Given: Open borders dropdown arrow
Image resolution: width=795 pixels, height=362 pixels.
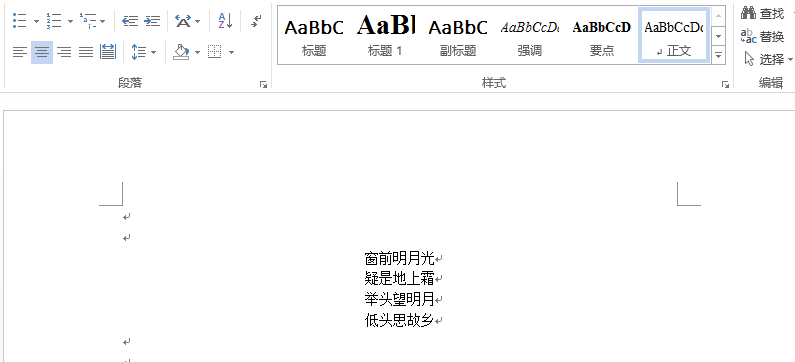Looking at the screenshot, I should [231, 52].
